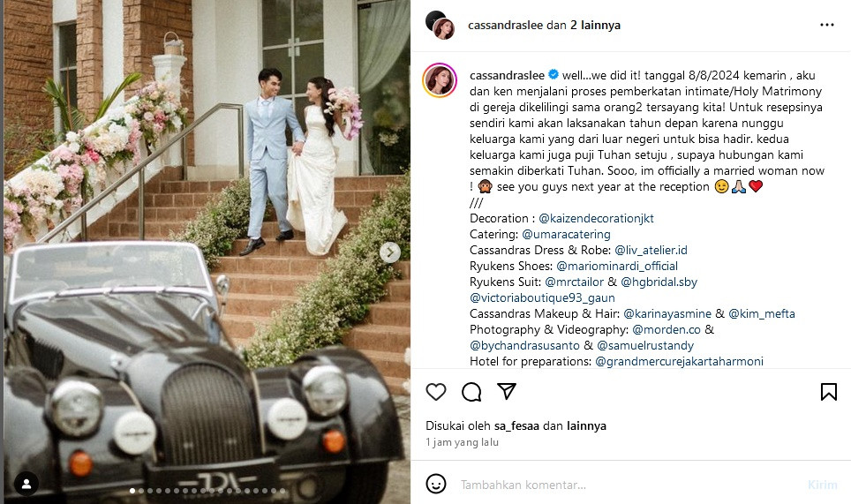Viewport: 851px width, 504px height.
Task: Visit the @umaracatering profile link
Action: pos(566,235)
